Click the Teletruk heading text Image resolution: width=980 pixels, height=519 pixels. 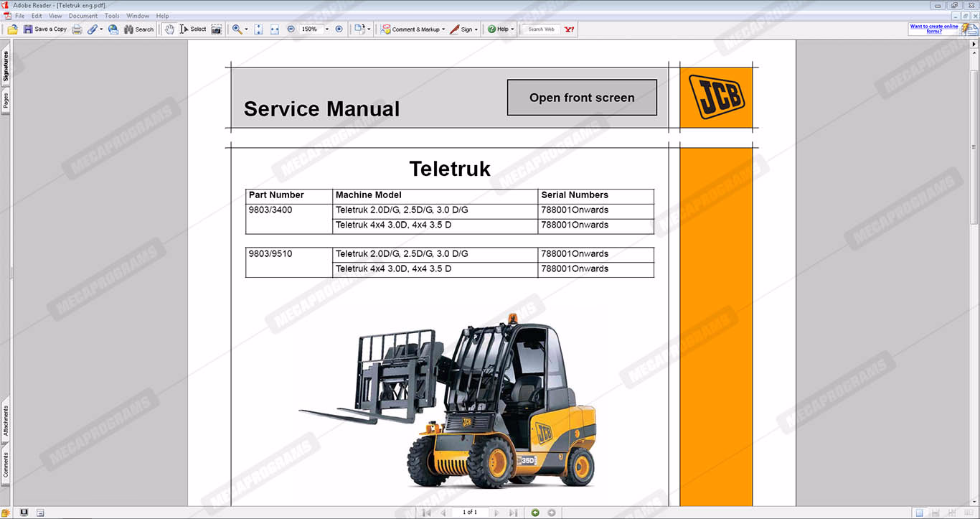tap(450, 169)
